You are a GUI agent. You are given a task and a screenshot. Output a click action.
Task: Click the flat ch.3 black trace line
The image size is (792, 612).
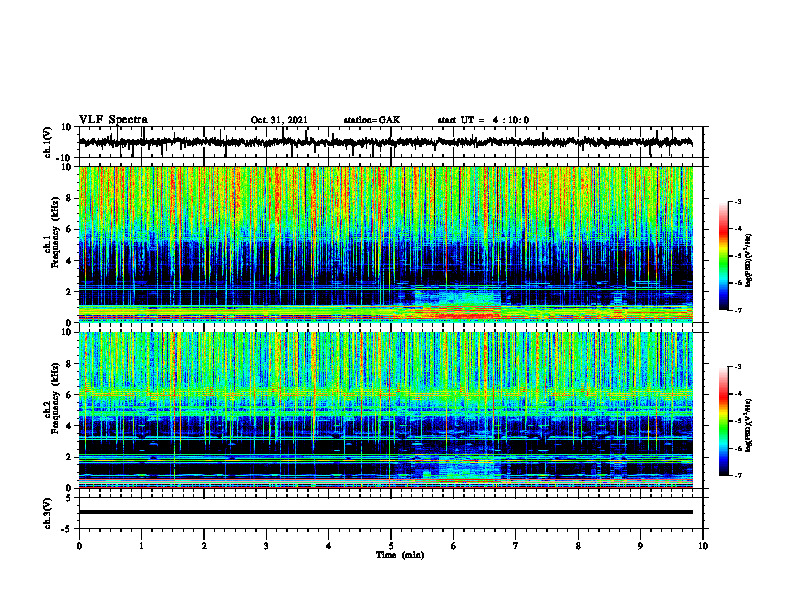386,512
